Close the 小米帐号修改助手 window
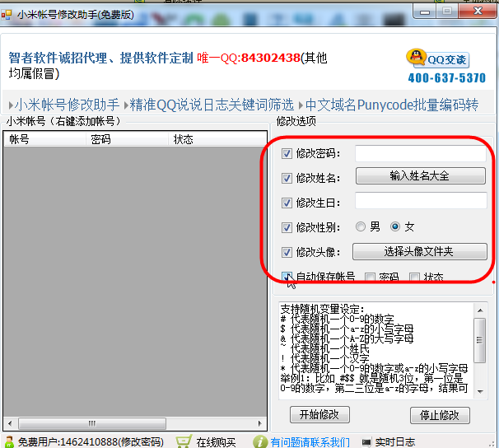This screenshot has height=448, width=499. click(x=478, y=12)
